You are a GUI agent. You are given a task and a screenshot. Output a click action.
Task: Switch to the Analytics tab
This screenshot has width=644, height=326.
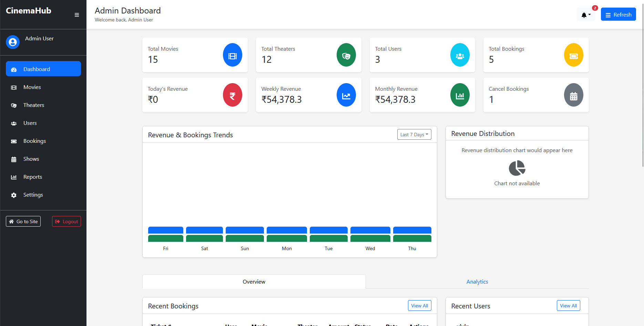point(477,282)
